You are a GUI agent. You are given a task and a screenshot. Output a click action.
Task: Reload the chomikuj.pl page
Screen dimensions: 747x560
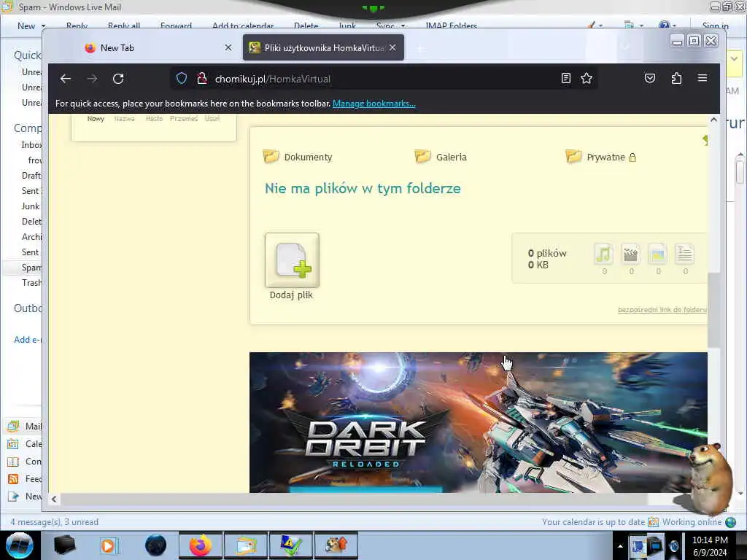[118, 79]
